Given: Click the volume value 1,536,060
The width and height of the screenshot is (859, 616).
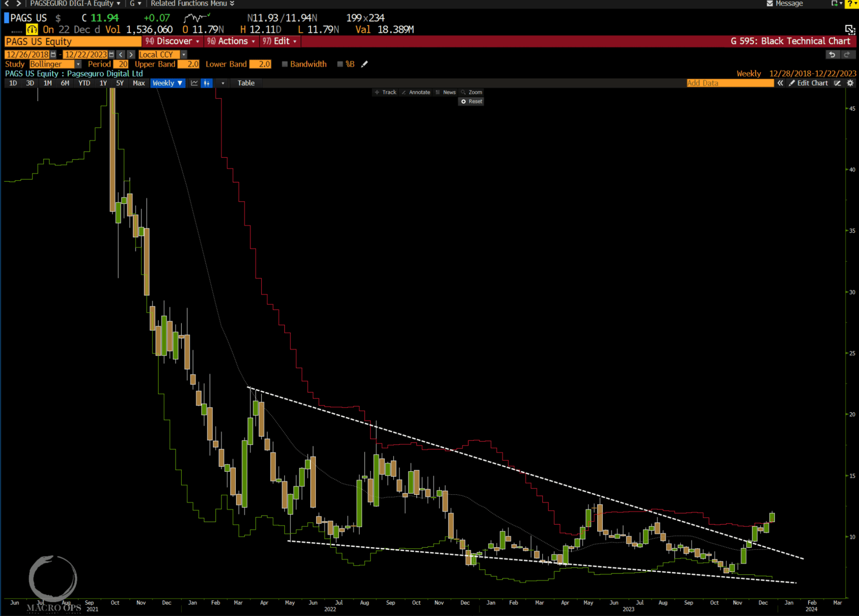Looking at the screenshot, I should pyautogui.click(x=149, y=30).
